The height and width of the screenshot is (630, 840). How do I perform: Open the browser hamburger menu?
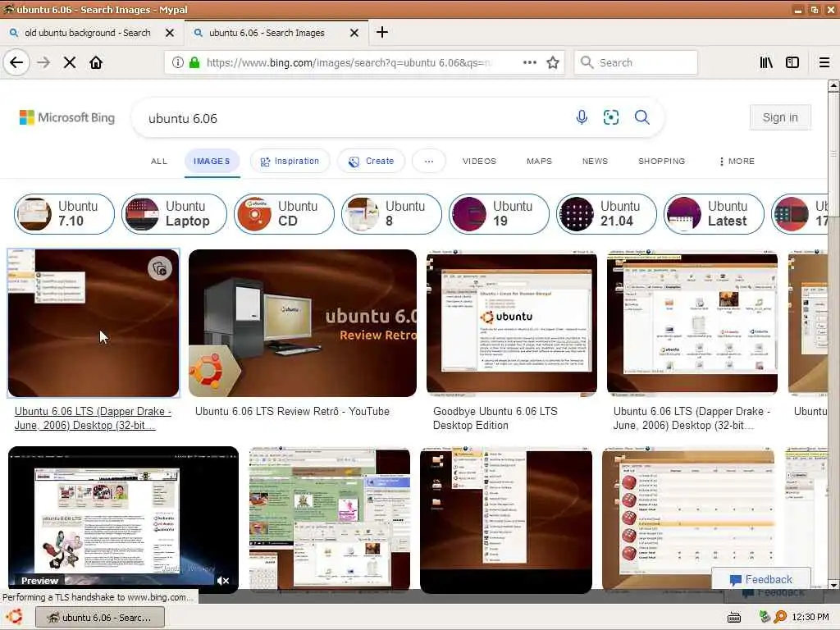pos(824,62)
